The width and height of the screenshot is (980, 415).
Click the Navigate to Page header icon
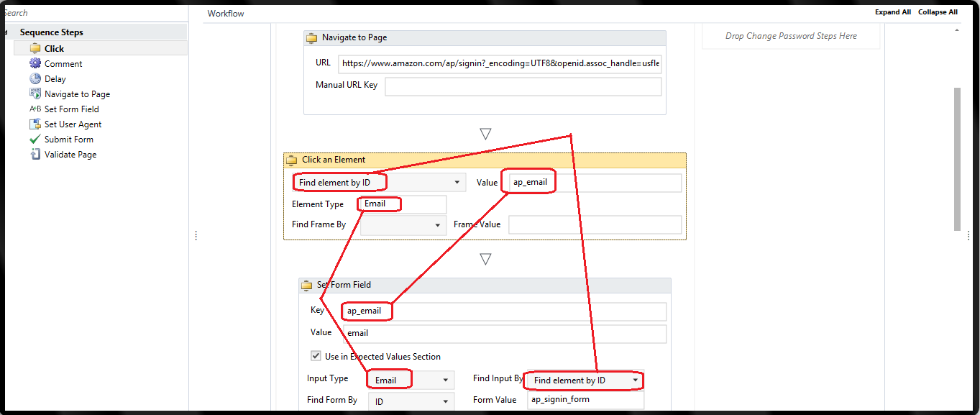pos(311,38)
